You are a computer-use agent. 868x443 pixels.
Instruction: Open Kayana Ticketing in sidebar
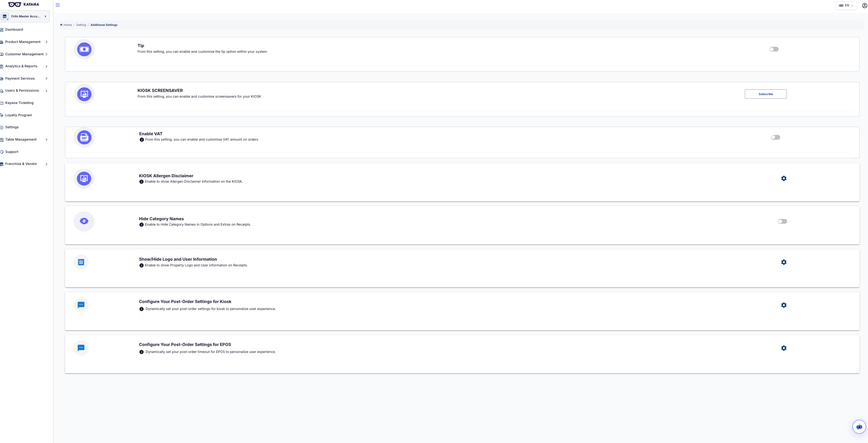tap(19, 103)
